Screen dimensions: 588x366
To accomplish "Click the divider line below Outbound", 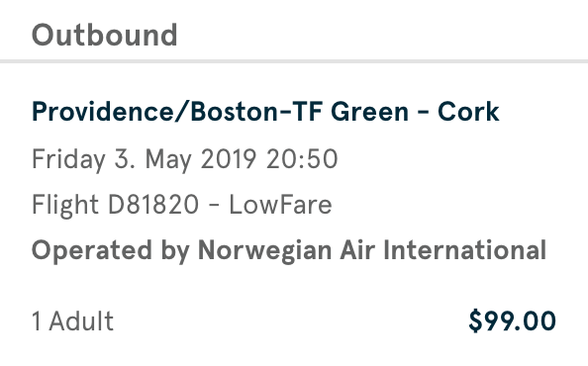I will tap(294, 61).
